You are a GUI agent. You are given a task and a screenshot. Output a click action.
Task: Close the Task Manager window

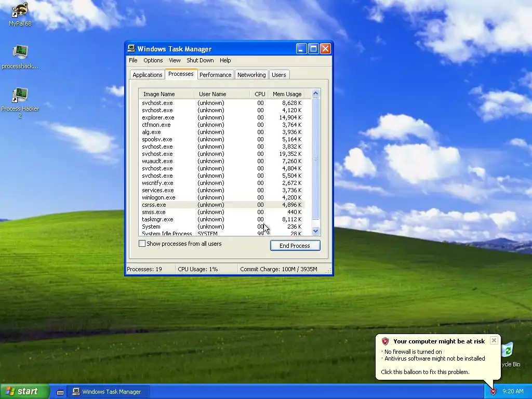coord(325,49)
